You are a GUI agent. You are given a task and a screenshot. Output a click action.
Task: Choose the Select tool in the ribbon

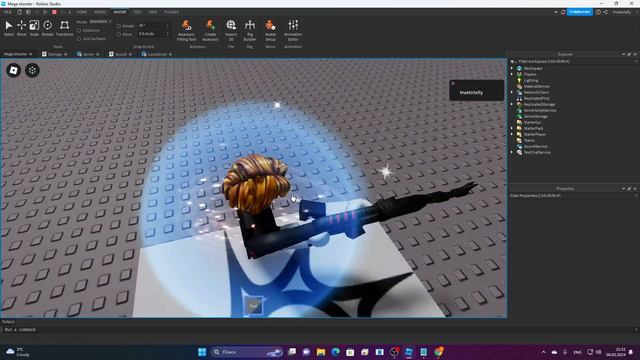point(9,28)
